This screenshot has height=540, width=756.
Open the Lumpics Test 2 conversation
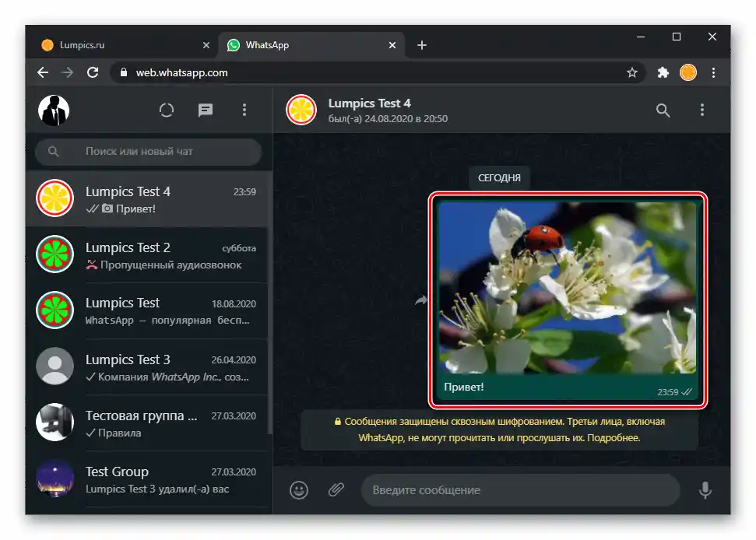[x=148, y=255]
